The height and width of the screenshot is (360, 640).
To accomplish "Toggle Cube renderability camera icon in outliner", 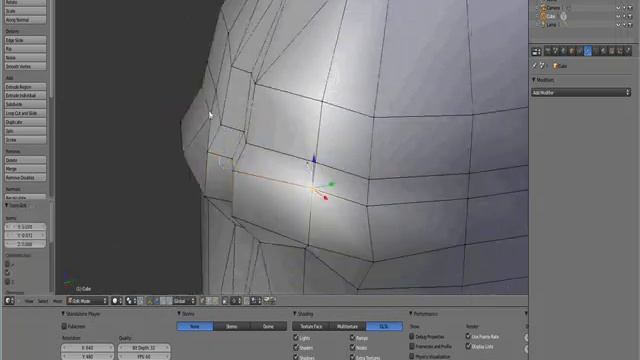I will coord(630,16).
